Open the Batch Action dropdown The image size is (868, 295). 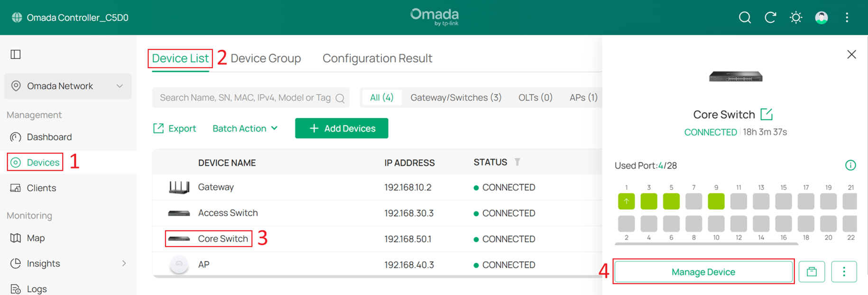[x=245, y=129]
